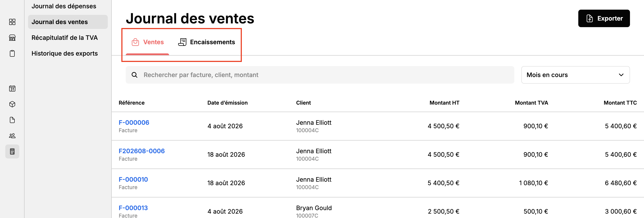This screenshot has width=644, height=218.
Task: Click the Exporter button
Action: tap(604, 18)
